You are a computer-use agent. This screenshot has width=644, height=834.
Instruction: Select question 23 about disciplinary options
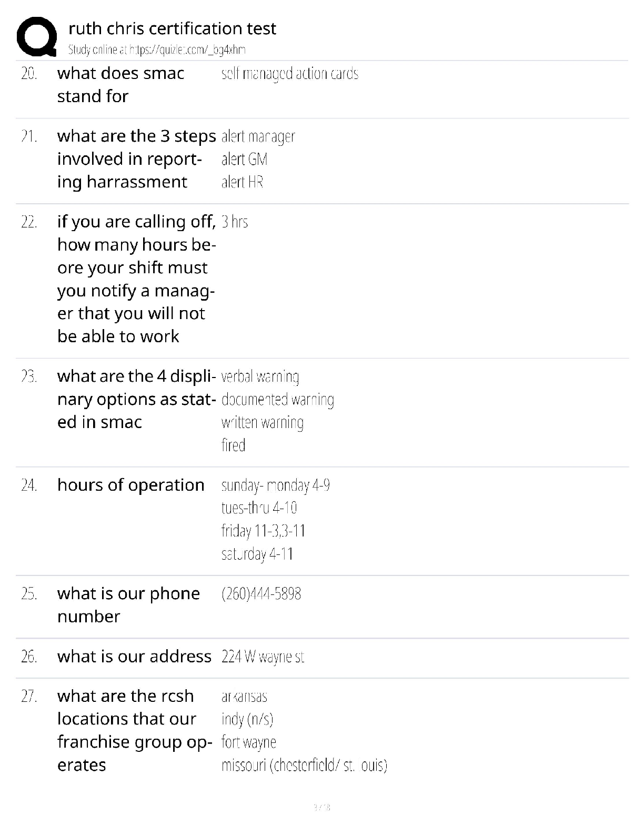click(x=136, y=399)
